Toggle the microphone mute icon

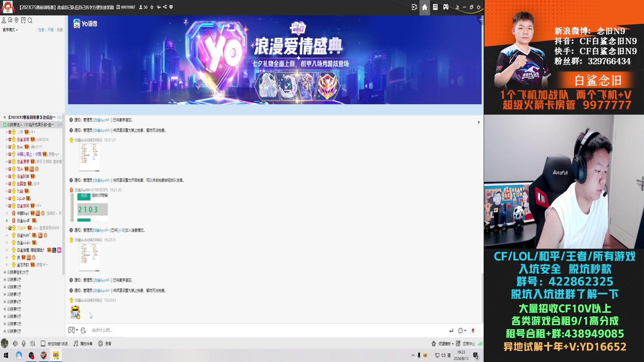tap(23, 344)
